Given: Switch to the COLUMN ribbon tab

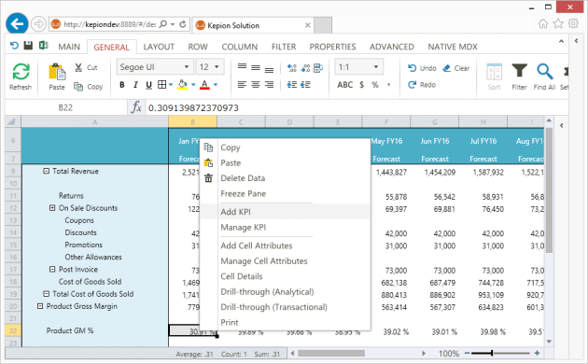Looking at the screenshot, I should [x=239, y=47].
